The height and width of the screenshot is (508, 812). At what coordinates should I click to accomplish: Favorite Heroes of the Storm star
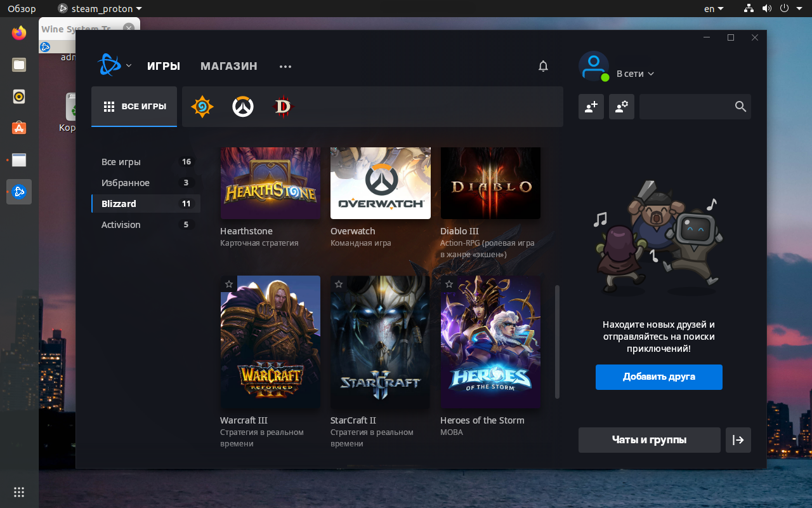click(449, 284)
